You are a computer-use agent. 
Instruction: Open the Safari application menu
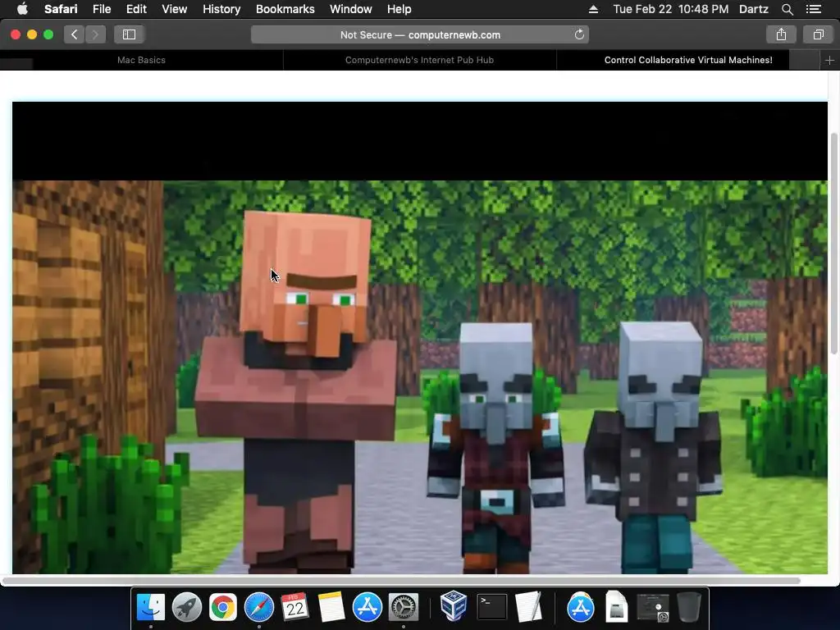(x=61, y=9)
